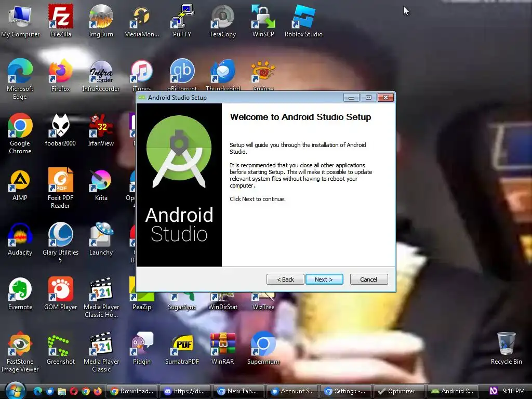Select the Media Player Classic Home Cinema shortcut
The height and width of the screenshot is (399, 532).
point(101,298)
